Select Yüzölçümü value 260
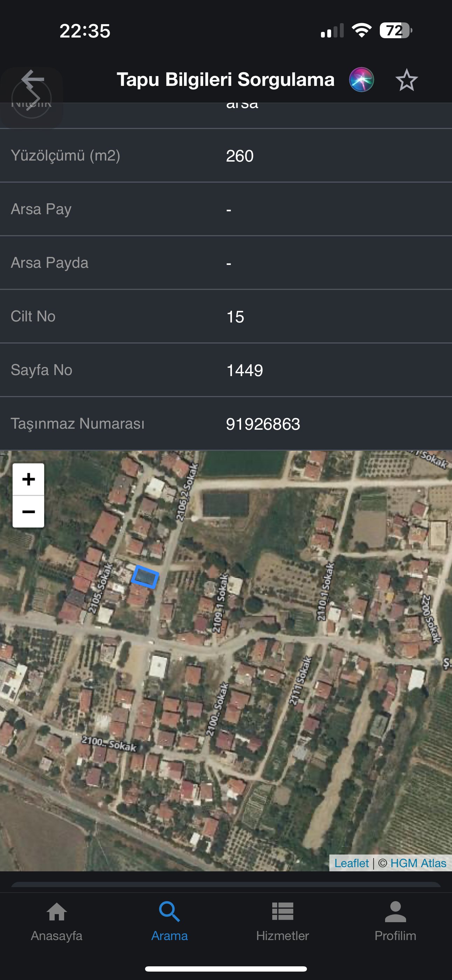The height and width of the screenshot is (980, 452). click(x=240, y=156)
